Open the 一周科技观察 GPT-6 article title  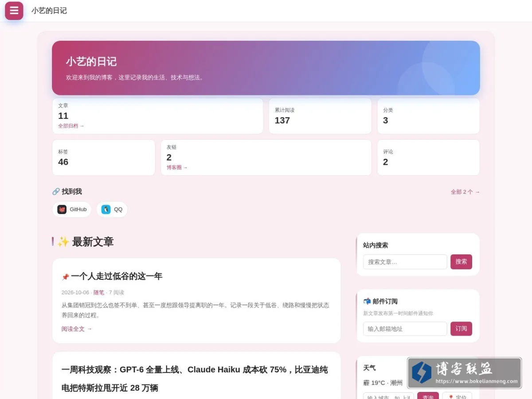click(195, 379)
